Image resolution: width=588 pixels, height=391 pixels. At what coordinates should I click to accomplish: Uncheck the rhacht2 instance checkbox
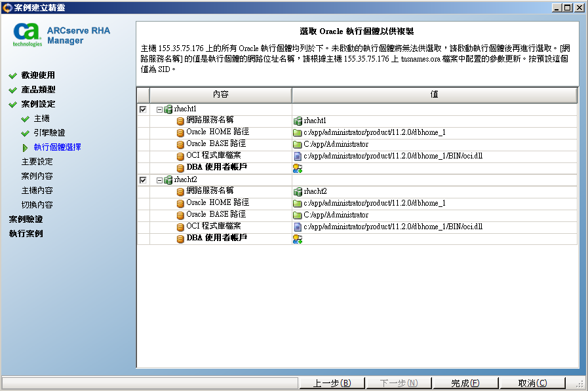click(143, 180)
